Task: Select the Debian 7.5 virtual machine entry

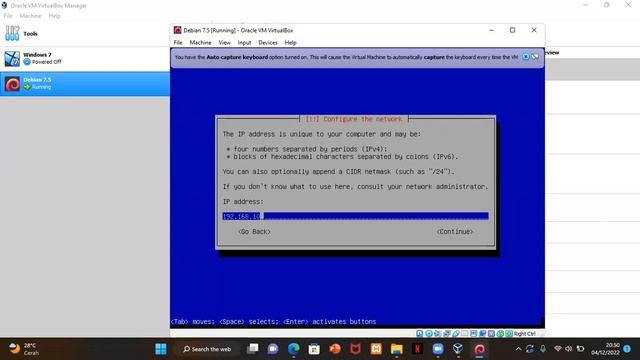Action: coord(84,84)
